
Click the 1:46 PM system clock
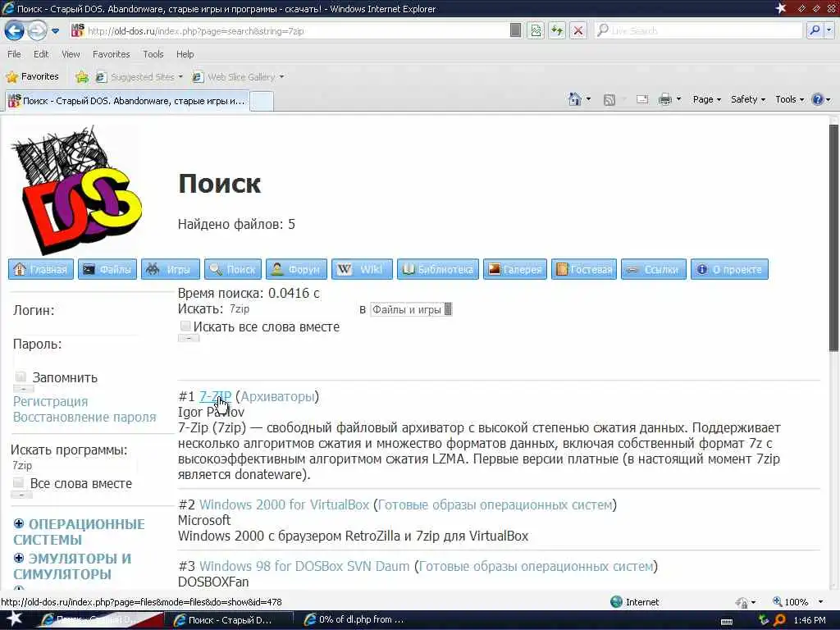[810, 620]
